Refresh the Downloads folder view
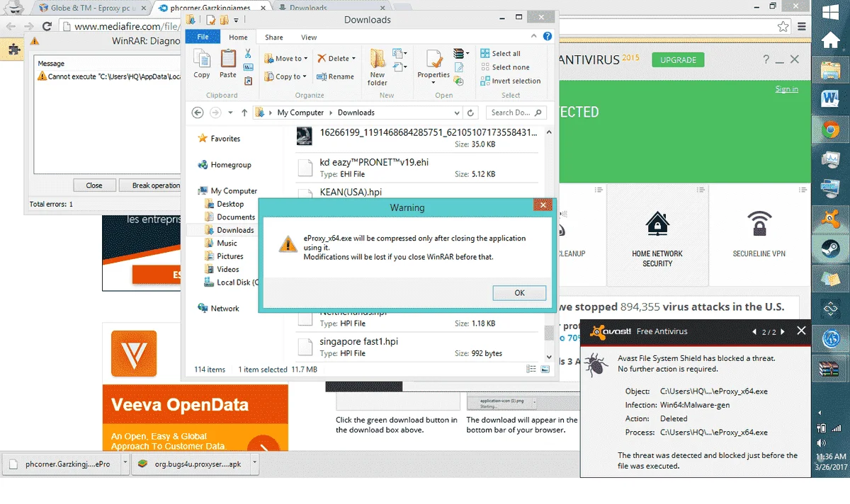 click(471, 113)
